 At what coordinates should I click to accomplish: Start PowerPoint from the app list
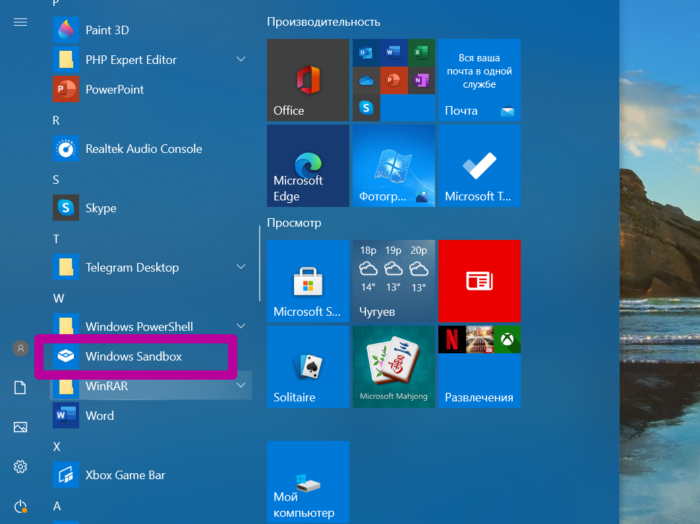114,89
